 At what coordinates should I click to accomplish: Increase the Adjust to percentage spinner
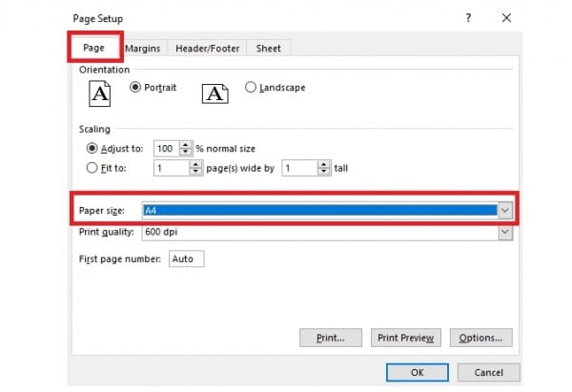click(x=186, y=145)
